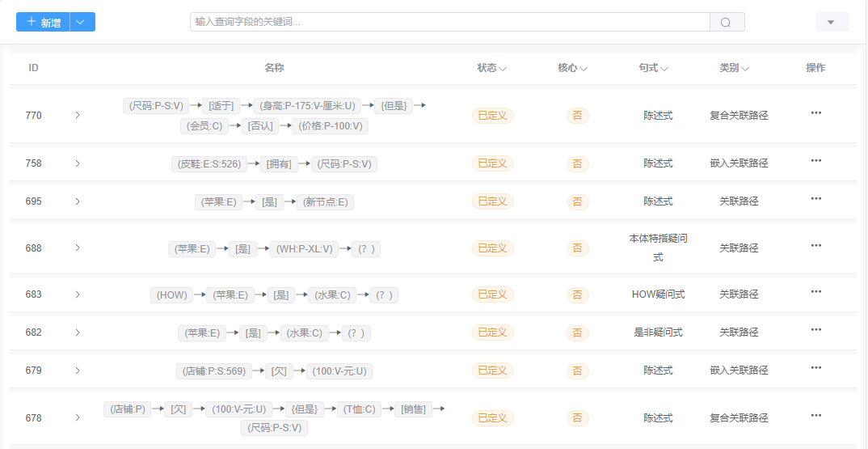
Task: Open the more actions menu for row 679
Action: tap(815, 368)
